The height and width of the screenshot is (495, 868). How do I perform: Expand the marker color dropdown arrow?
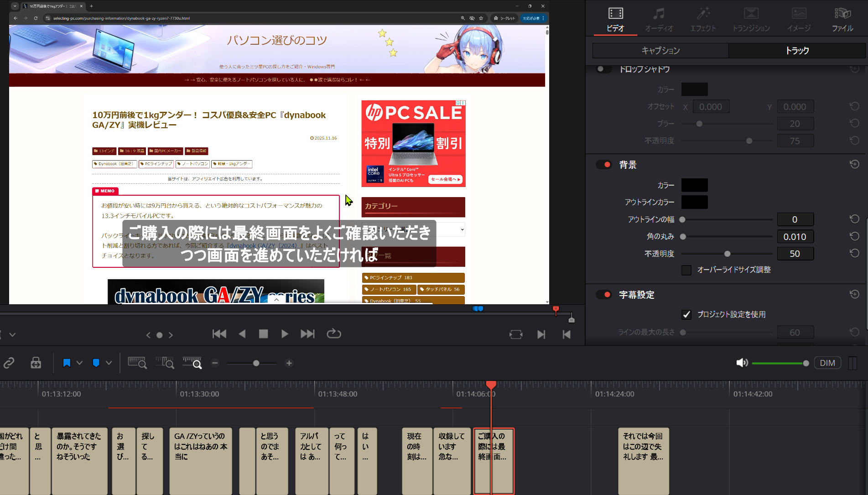pos(109,363)
